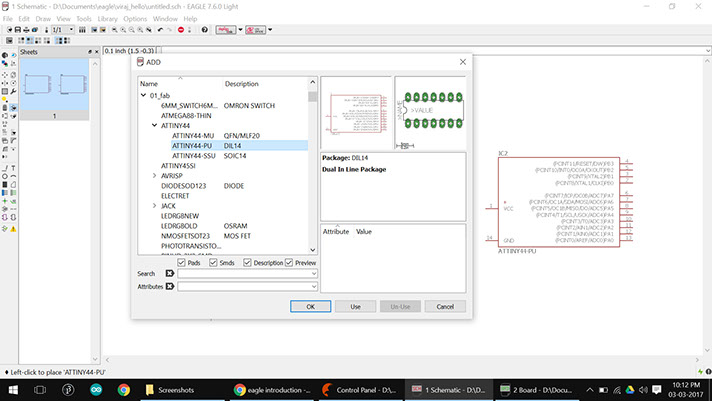Toggle the Description checkbox
This screenshot has width=712, height=401.
point(247,262)
